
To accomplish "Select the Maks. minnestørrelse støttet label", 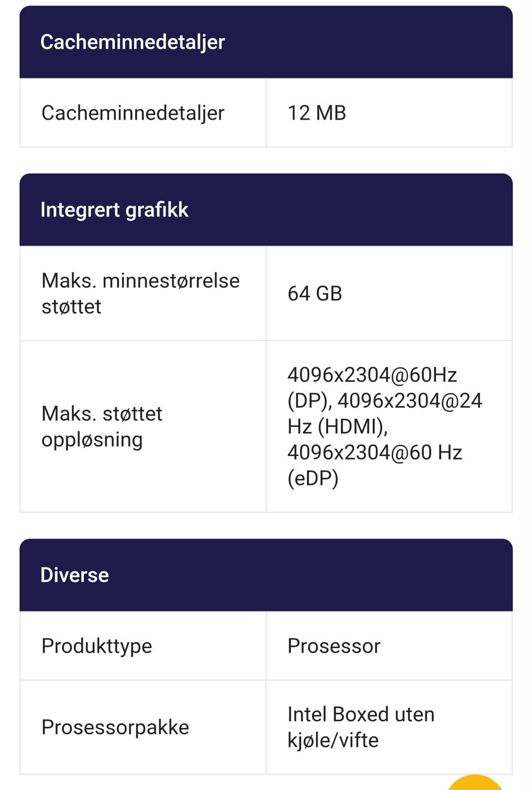I will [x=140, y=281].
